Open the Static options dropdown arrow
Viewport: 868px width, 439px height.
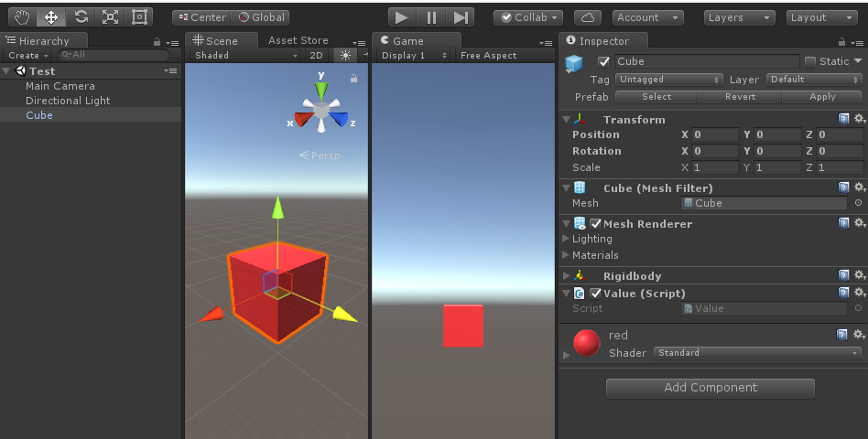tap(858, 60)
